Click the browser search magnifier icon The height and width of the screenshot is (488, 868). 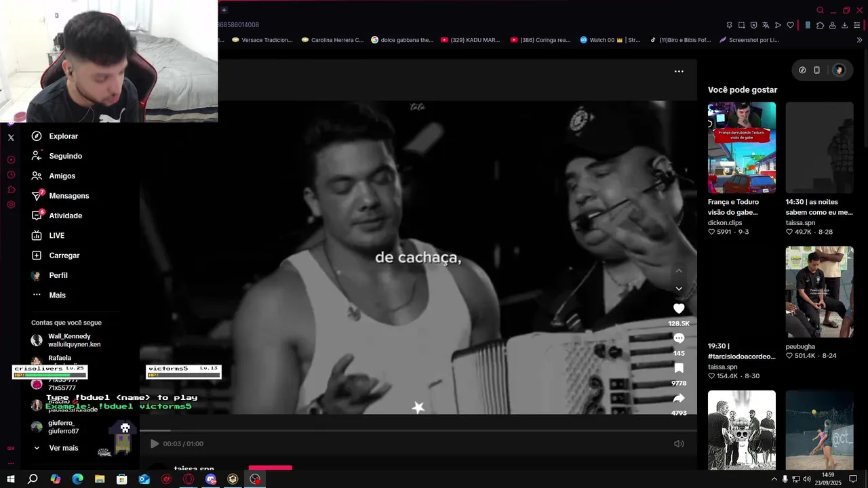(x=820, y=10)
